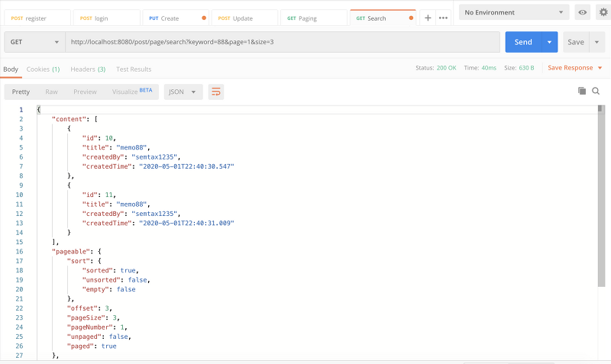Click the "id": 11 line
This screenshot has width=611, height=364.
pyautogui.click(x=99, y=195)
